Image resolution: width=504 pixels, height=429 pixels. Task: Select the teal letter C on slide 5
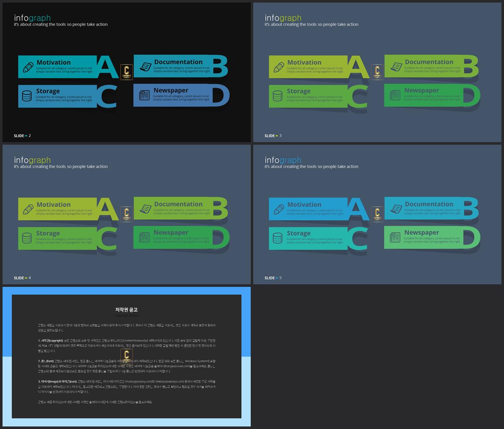(358, 238)
